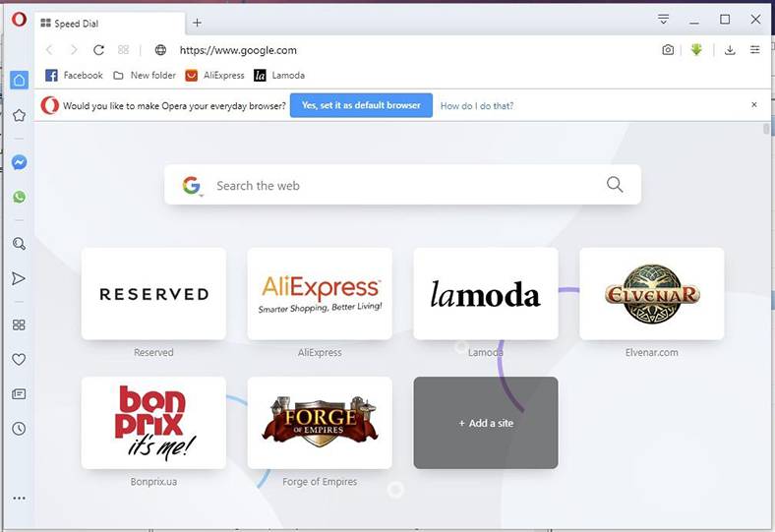The height and width of the screenshot is (532, 775).
Task: Open the AliExpress speed dial tile
Action: (320, 294)
